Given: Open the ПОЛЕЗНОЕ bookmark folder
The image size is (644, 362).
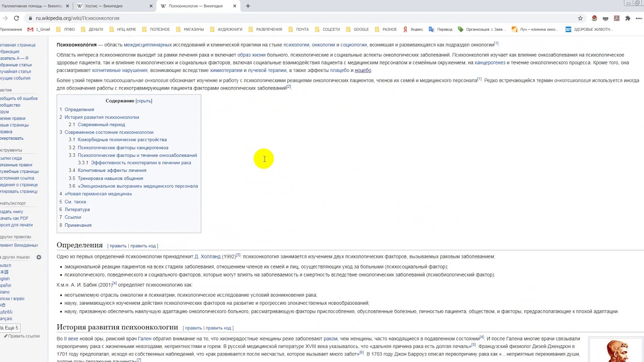Looking at the screenshot, I should (x=156, y=29).
